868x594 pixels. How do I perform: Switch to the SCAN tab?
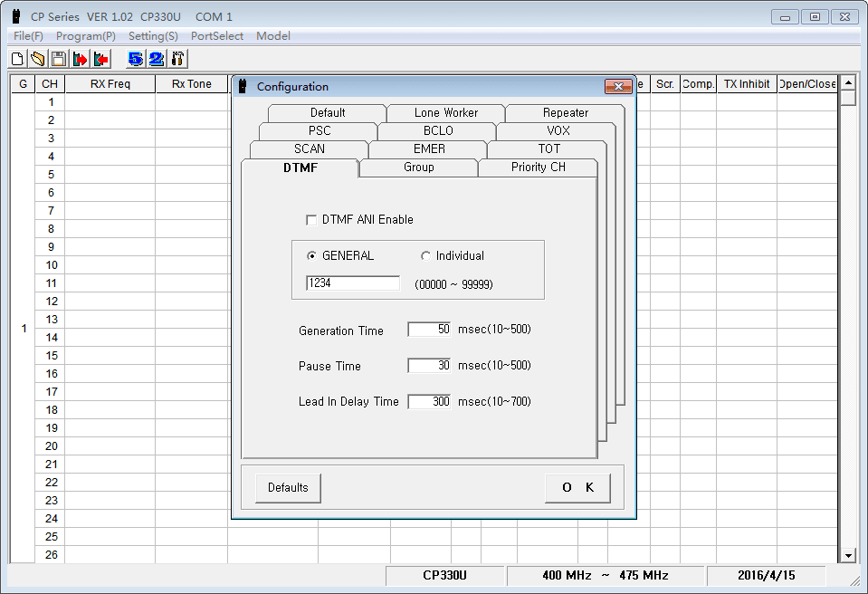click(x=310, y=148)
